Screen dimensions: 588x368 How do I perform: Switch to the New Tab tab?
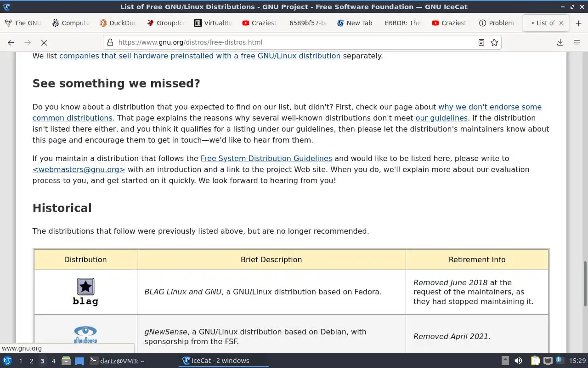[x=355, y=23]
